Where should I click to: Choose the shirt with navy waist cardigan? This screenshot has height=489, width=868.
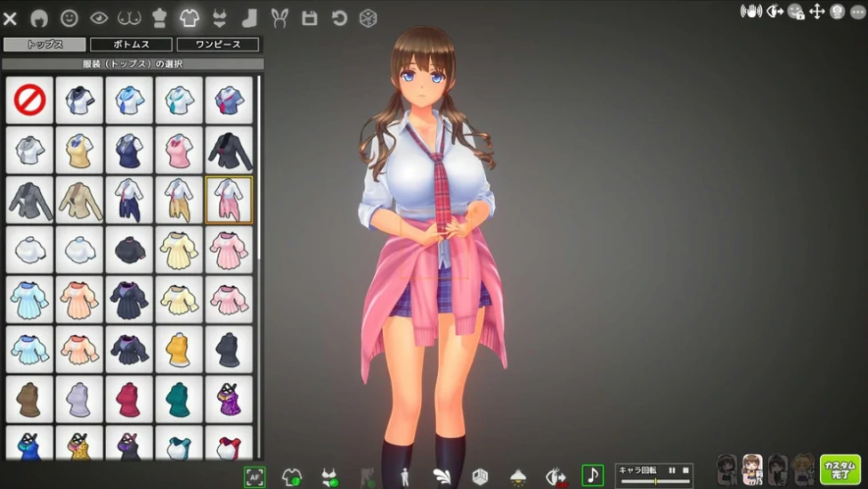129,200
